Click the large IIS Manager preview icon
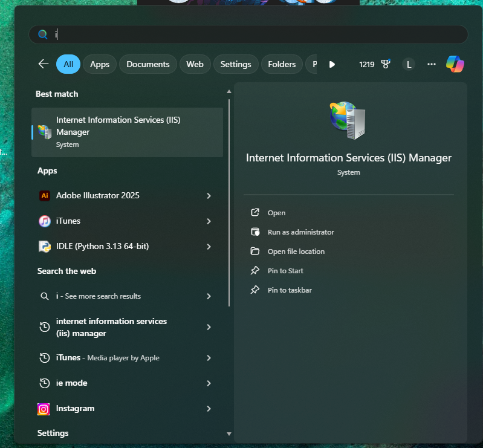Screen dimensions: 483x448 click(x=348, y=120)
